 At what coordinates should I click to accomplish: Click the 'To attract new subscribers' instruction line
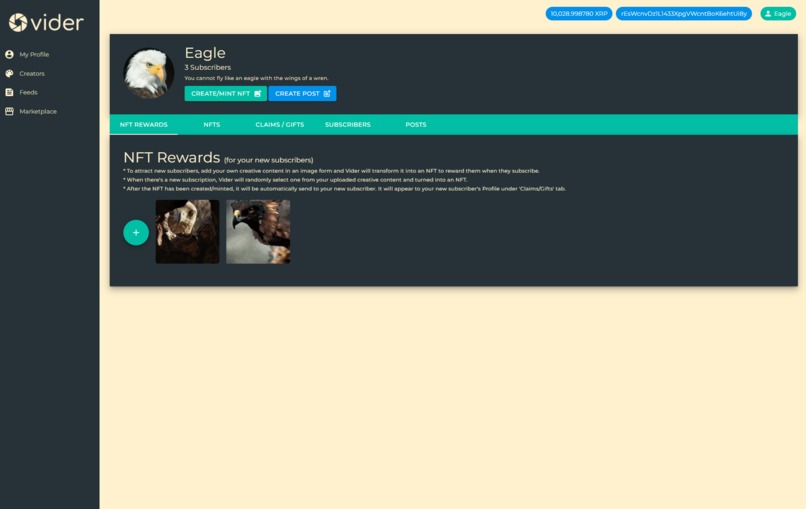pos(332,171)
